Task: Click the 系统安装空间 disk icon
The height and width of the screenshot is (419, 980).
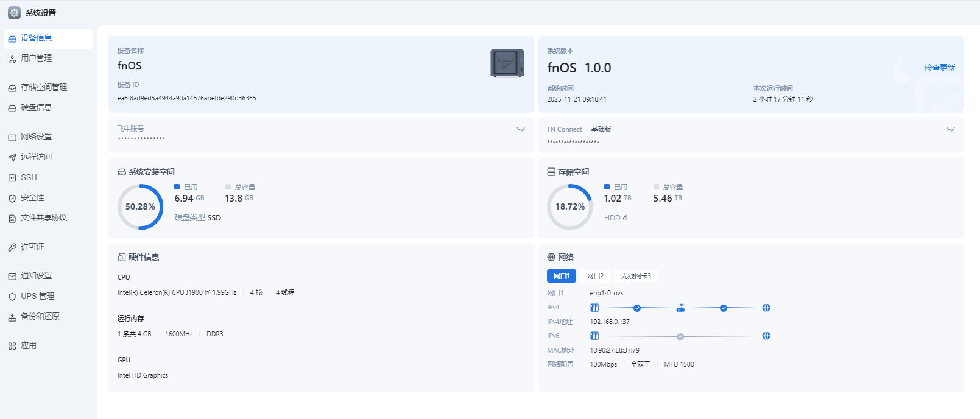Action: (122, 172)
